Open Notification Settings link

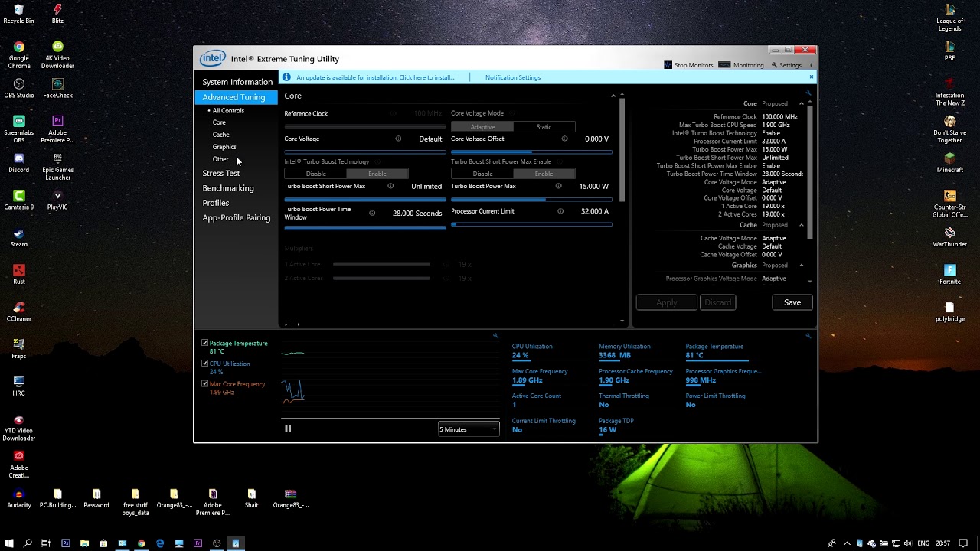coord(513,77)
